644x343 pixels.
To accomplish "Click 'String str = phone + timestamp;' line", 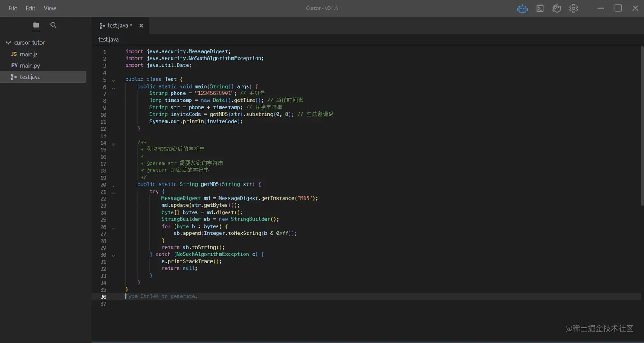I will coord(196,107).
